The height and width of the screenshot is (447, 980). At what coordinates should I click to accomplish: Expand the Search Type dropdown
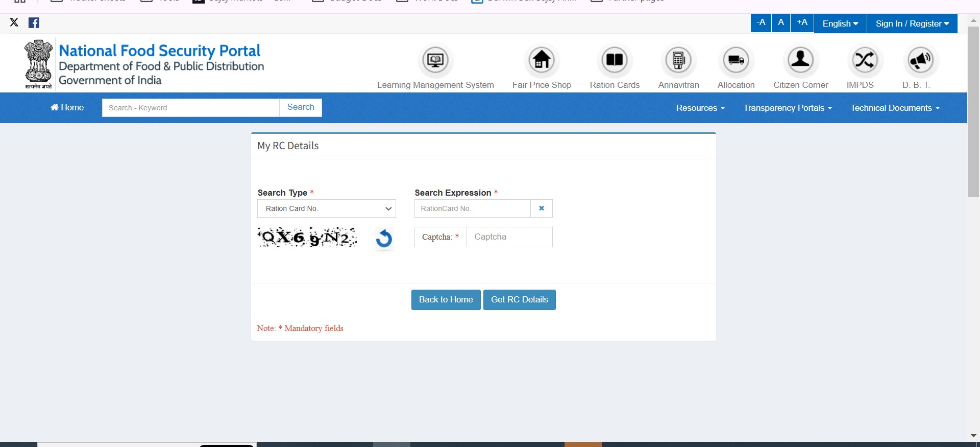(327, 208)
